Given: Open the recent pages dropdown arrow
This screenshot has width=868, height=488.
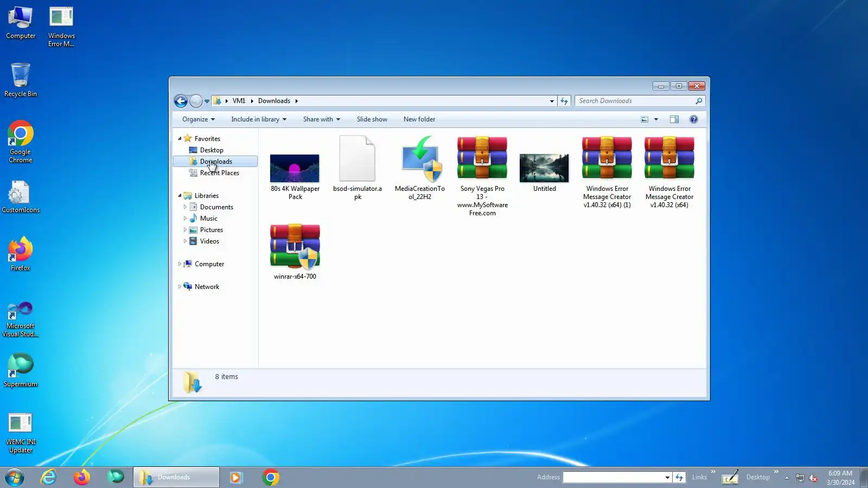Looking at the screenshot, I should 207,101.
